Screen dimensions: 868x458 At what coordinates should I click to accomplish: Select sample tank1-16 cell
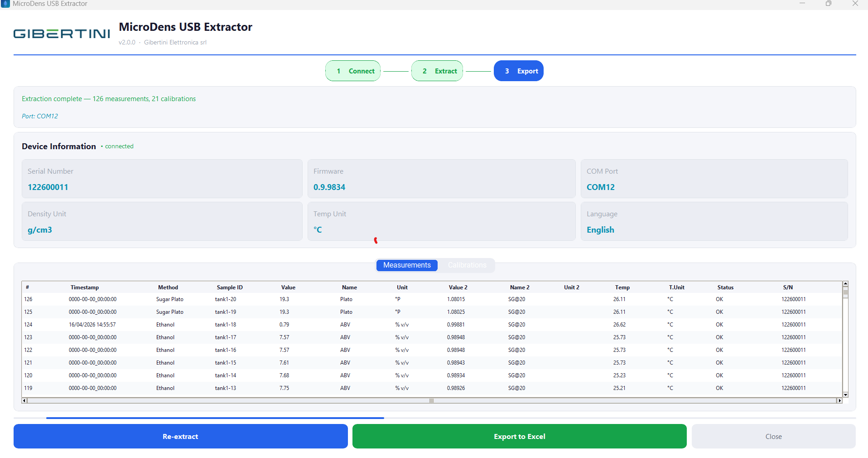point(226,350)
